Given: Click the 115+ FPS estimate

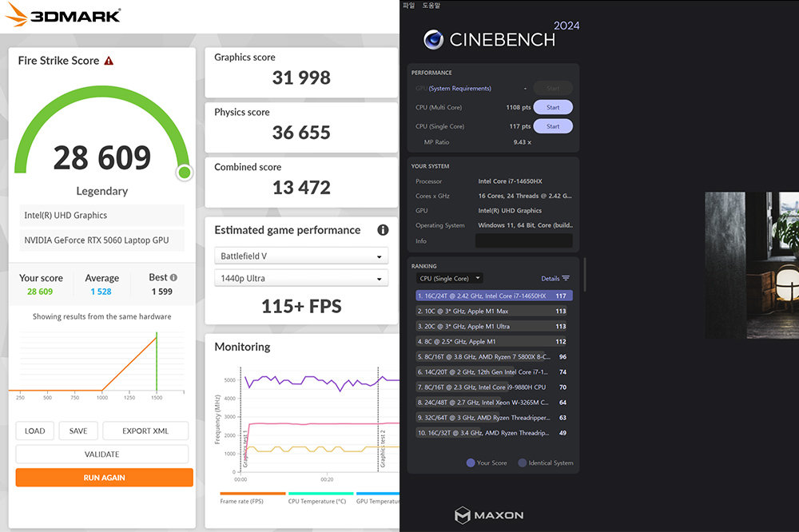Looking at the screenshot, I should tap(301, 306).
